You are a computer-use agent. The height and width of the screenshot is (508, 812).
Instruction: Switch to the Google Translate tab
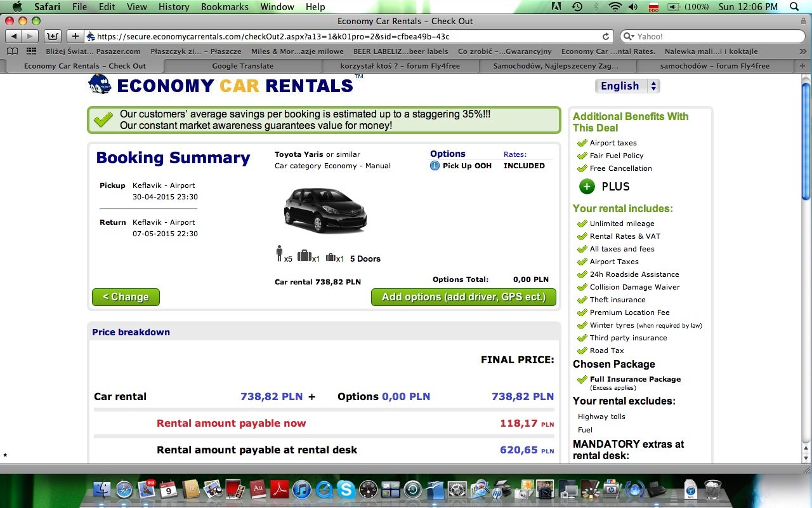pyautogui.click(x=243, y=66)
